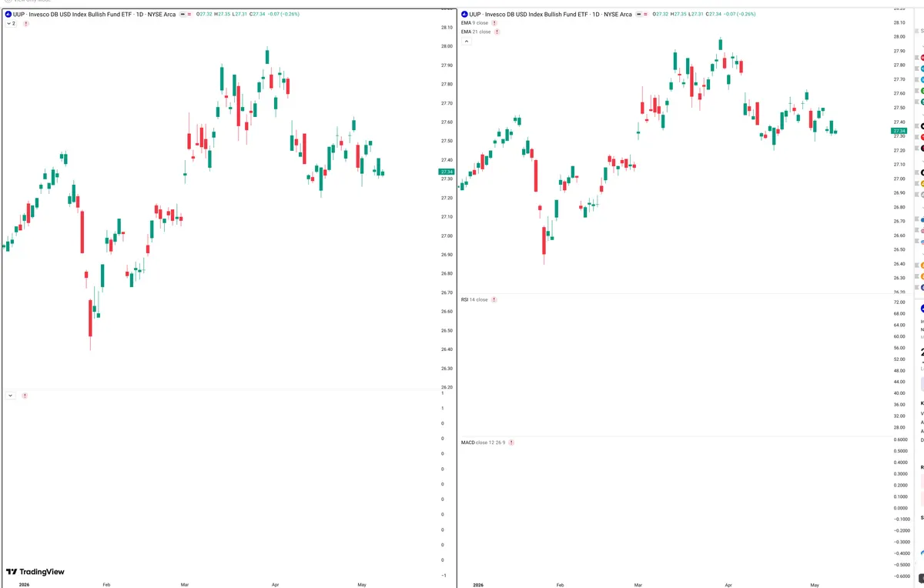Viewport: 924px width, 588px height.
Task: Click the 72.00 level on the RSI pane's axis
Action: 899,302
